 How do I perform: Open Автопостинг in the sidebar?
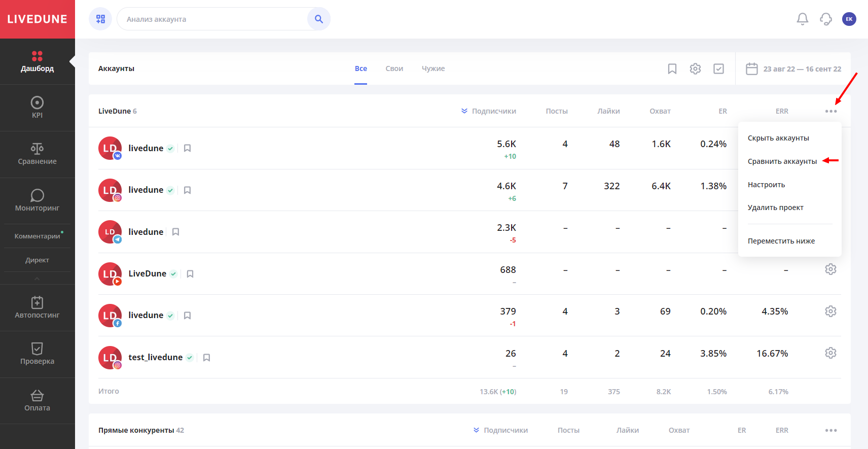click(38, 308)
